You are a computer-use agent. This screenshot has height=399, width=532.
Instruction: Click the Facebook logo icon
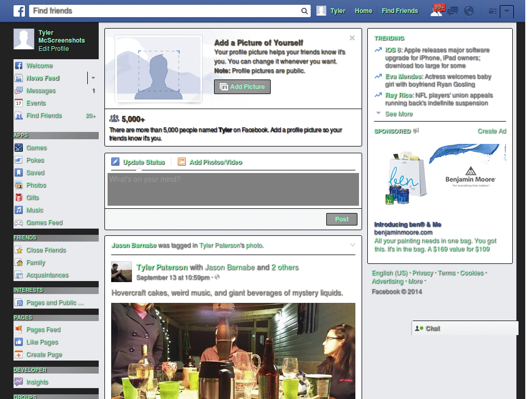point(19,10)
